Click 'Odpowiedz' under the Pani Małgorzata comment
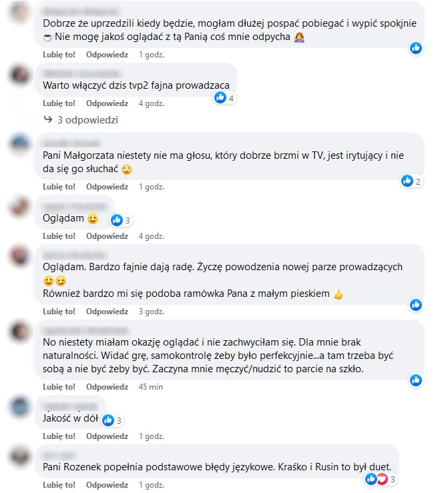 point(107,187)
